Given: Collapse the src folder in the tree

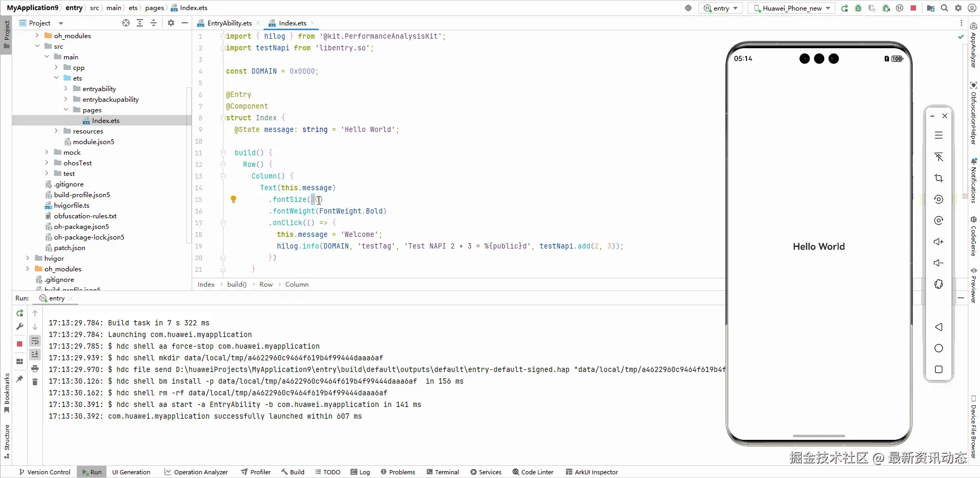Looking at the screenshot, I should tap(37, 46).
